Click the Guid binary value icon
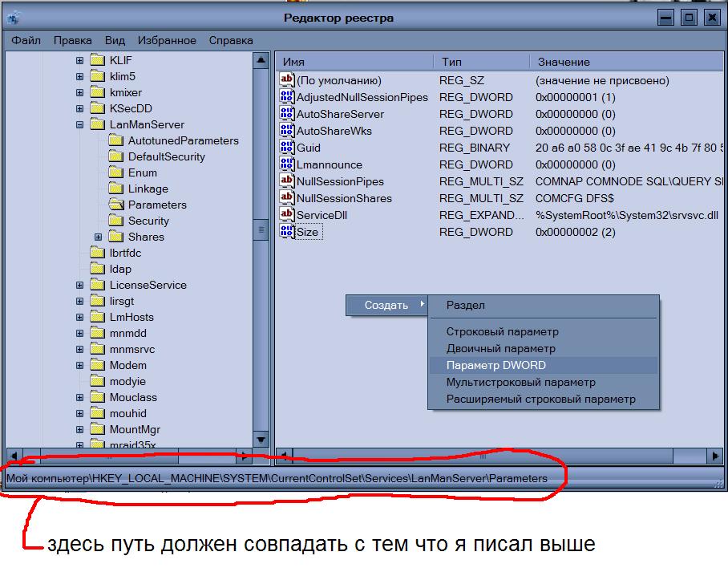Screen dimensions: 728x576 287,148
